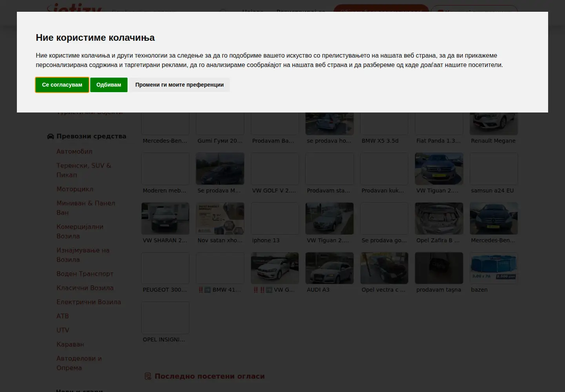
Task: Open the PEUGEOT 300... listing title
Action: (165, 290)
